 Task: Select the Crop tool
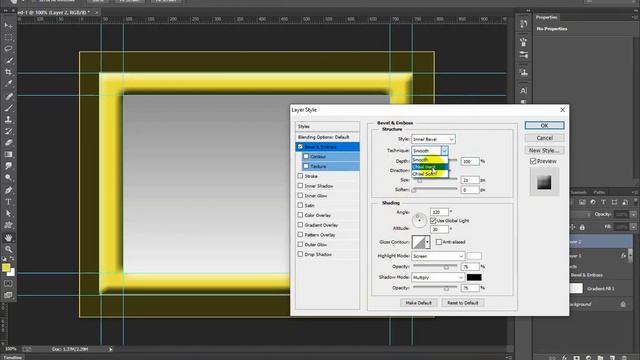[8, 72]
